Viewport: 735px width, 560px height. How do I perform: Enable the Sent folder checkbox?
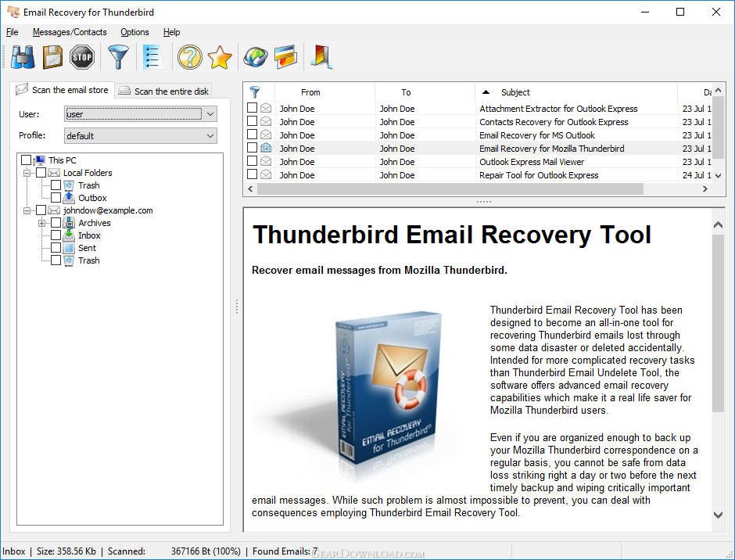(56, 248)
